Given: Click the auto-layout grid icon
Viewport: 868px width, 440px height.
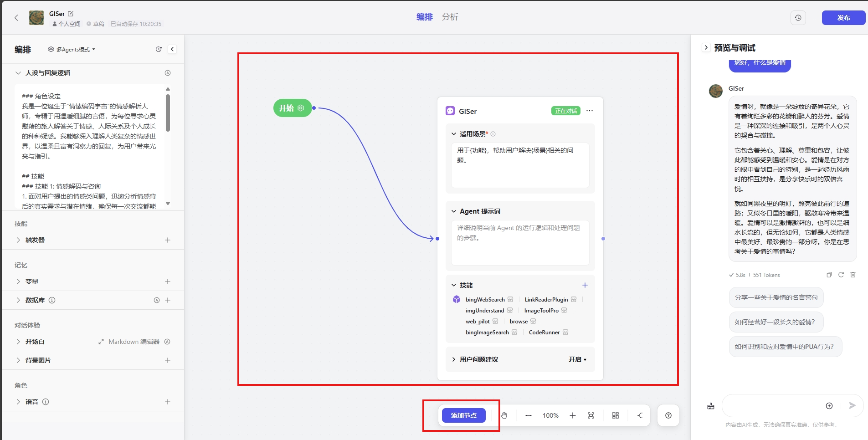Looking at the screenshot, I should coord(616,415).
